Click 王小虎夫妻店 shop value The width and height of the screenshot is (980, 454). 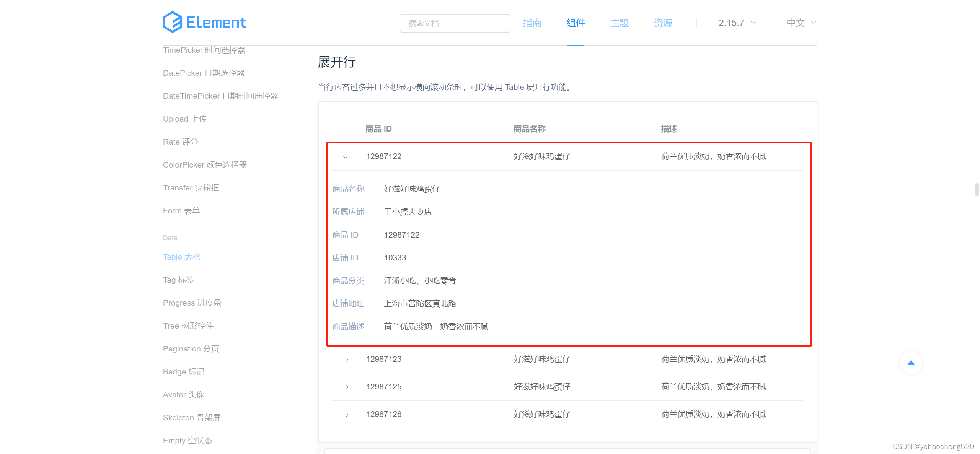pos(408,212)
